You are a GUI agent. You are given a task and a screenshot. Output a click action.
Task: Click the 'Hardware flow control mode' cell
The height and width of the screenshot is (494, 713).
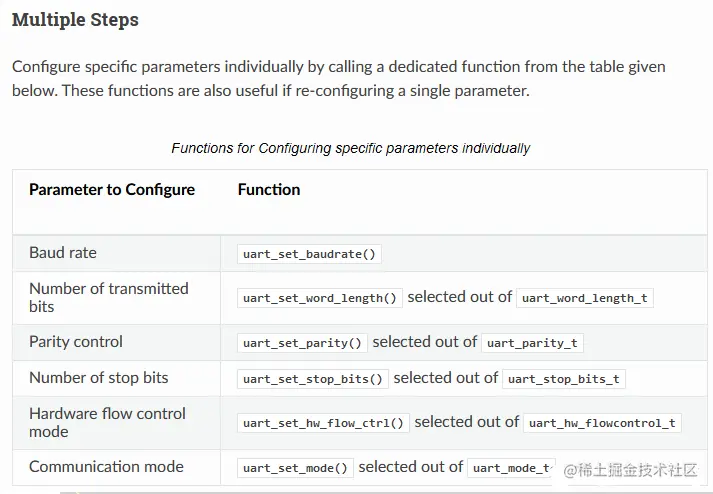107,422
